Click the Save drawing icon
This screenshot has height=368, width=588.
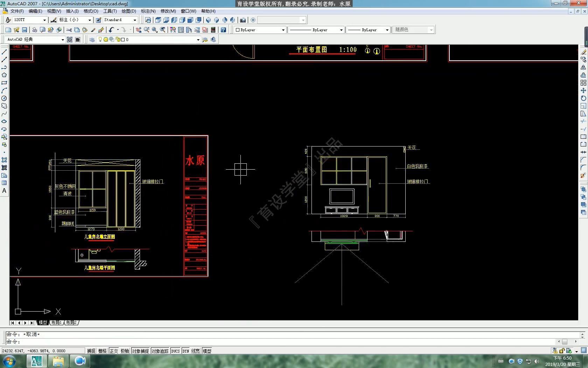[x=24, y=30]
